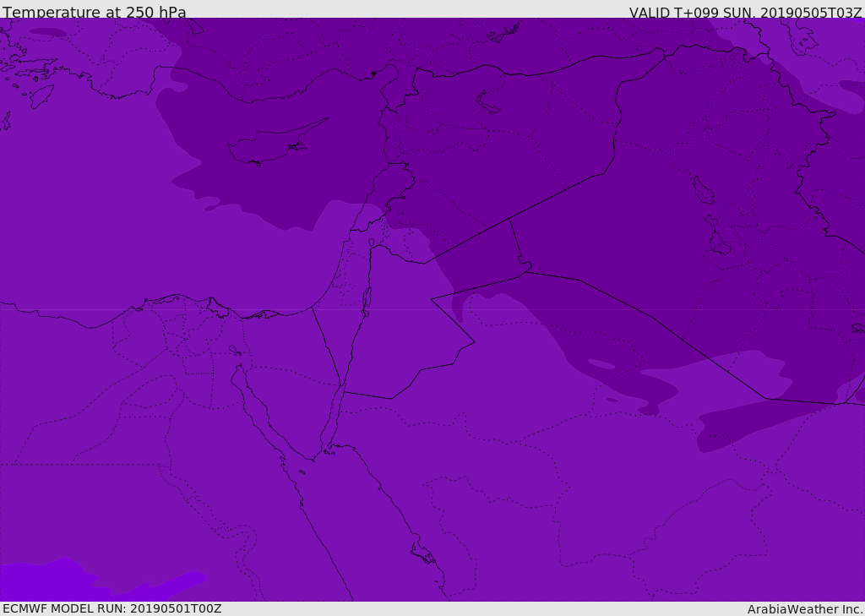
Task: Click Lake Tharthar in Iraq
Action: [703, 190]
